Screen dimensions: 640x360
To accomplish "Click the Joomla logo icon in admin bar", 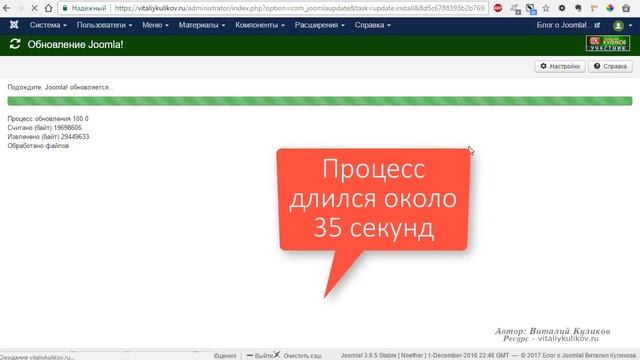I will 14,25.
